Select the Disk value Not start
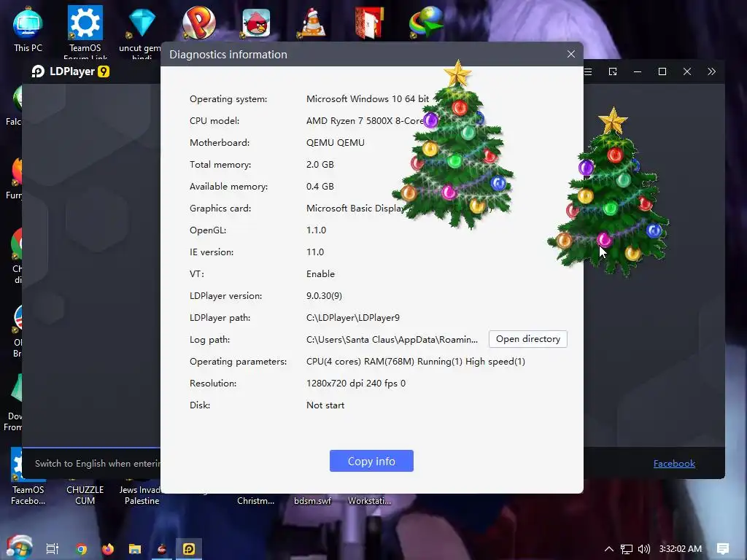The image size is (747, 560). [x=325, y=405]
